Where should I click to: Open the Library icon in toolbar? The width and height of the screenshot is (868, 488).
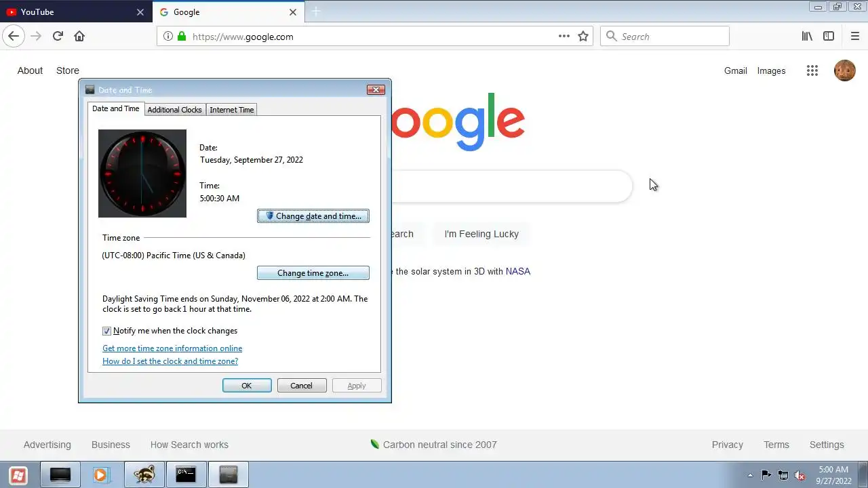[x=807, y=37]
